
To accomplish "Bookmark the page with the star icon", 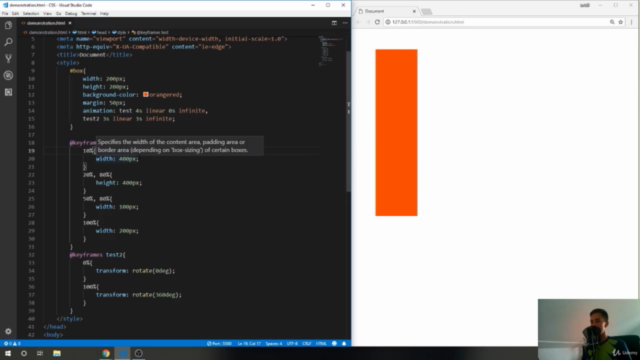I will coord(620,22).
